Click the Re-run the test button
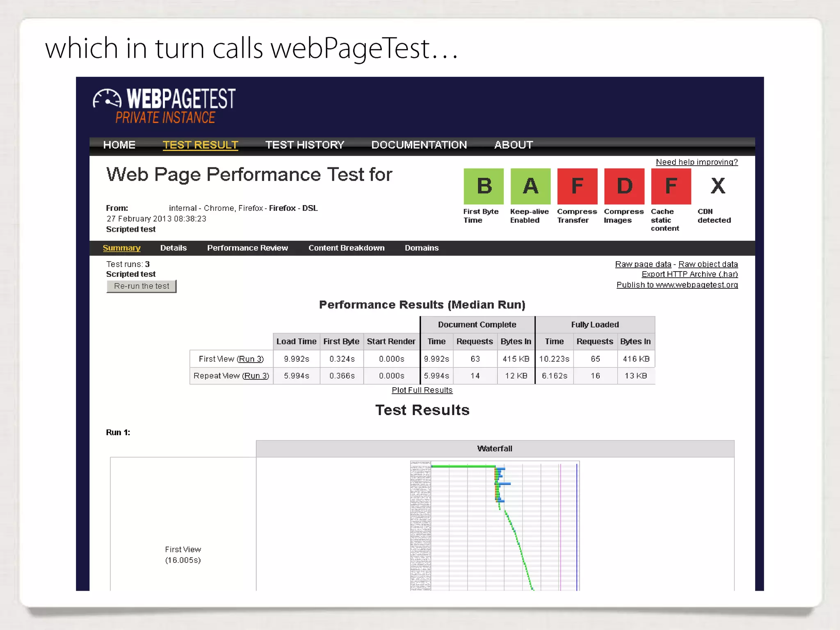This screenshot has width=840, height=630. tap(142, 286)
